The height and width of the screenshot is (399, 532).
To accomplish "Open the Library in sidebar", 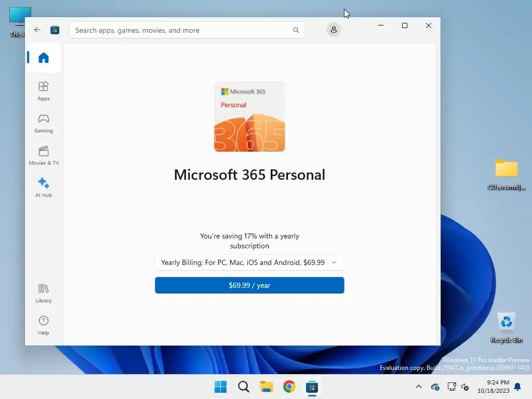I will [44, 294].
